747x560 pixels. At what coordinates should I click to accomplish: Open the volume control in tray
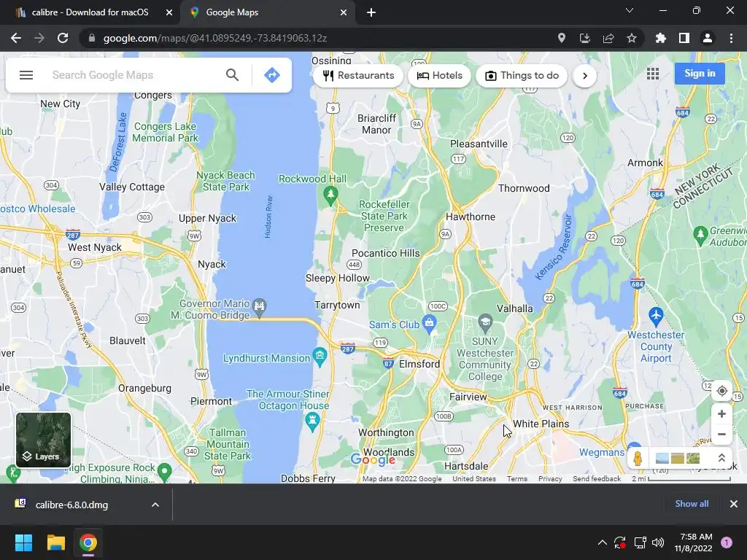coord(658,542)
